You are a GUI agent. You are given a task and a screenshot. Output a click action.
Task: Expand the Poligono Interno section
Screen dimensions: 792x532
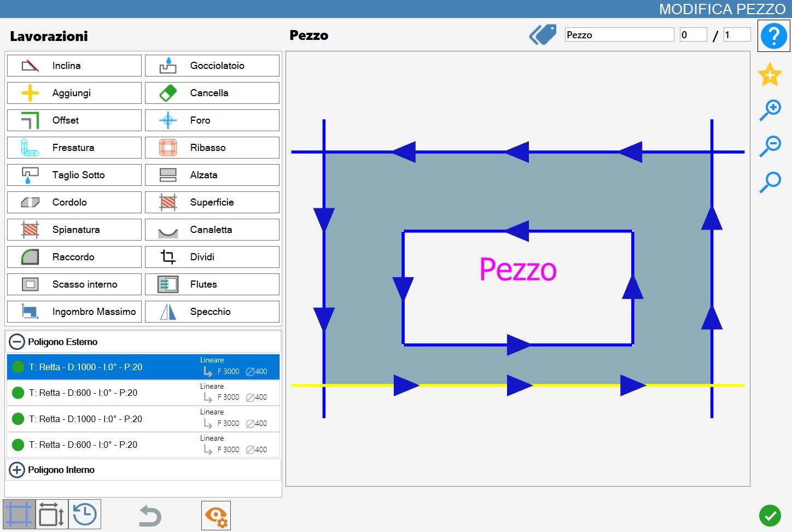(17, 470)
